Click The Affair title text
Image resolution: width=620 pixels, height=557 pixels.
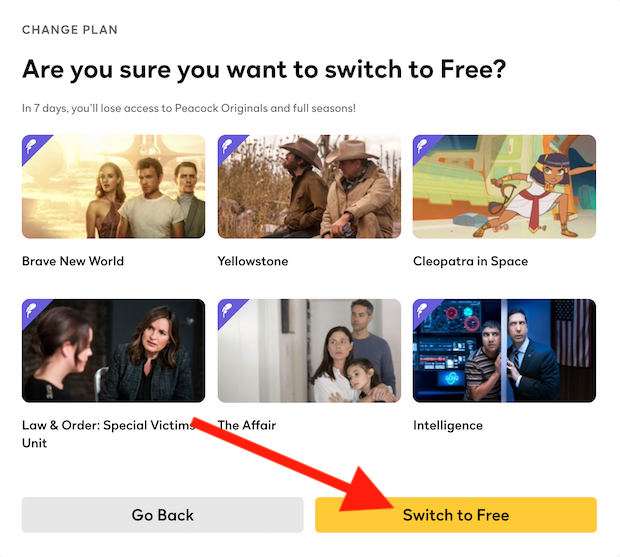247,425
